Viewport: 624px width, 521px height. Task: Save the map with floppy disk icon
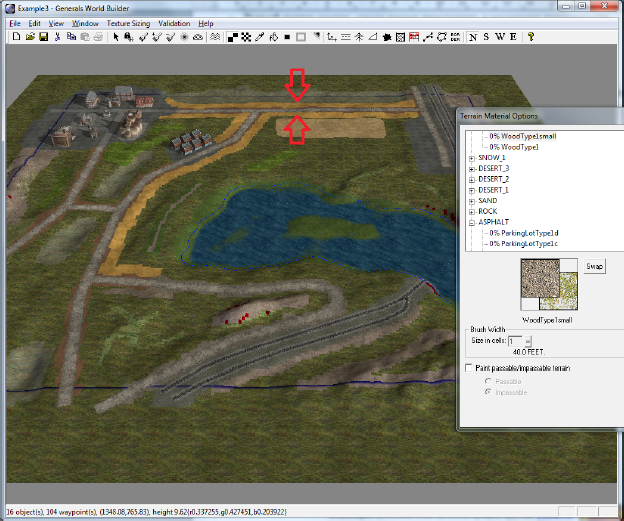(44, 37)
